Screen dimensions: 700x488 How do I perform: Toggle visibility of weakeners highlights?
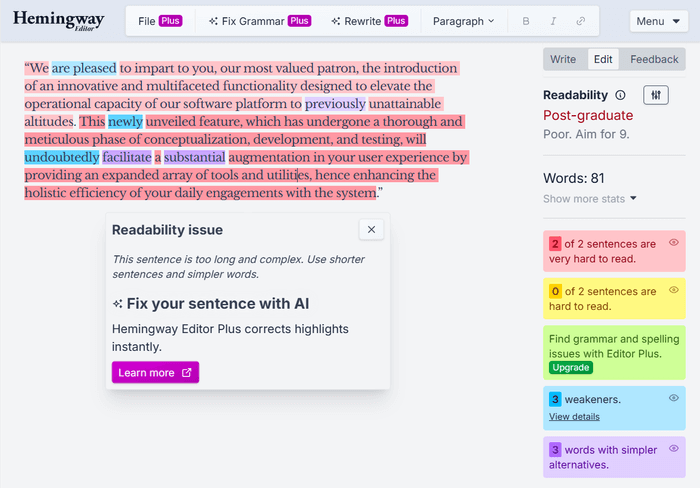[674, 398]
